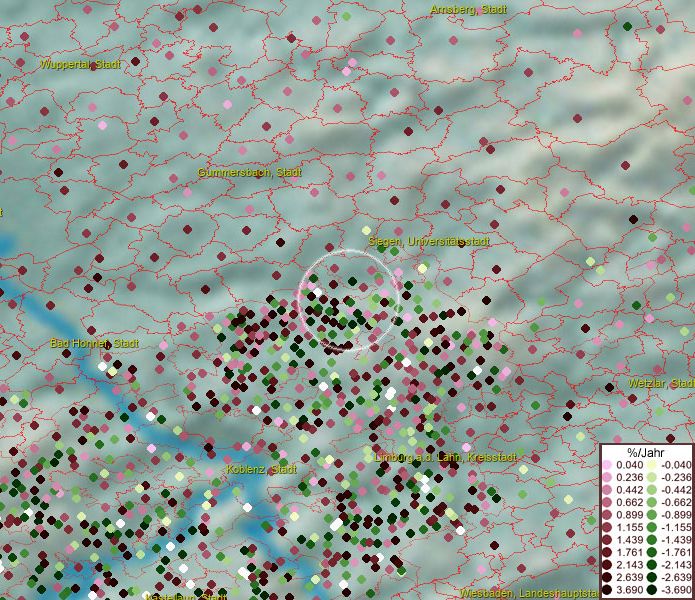Click the 1.439 legend value

pos(629,540)
